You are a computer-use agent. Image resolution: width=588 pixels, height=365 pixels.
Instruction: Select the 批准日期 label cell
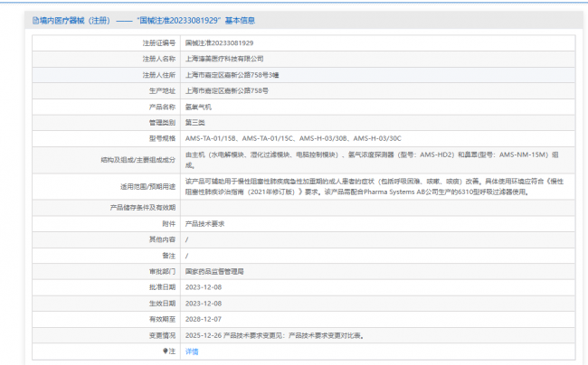point(107,287)
